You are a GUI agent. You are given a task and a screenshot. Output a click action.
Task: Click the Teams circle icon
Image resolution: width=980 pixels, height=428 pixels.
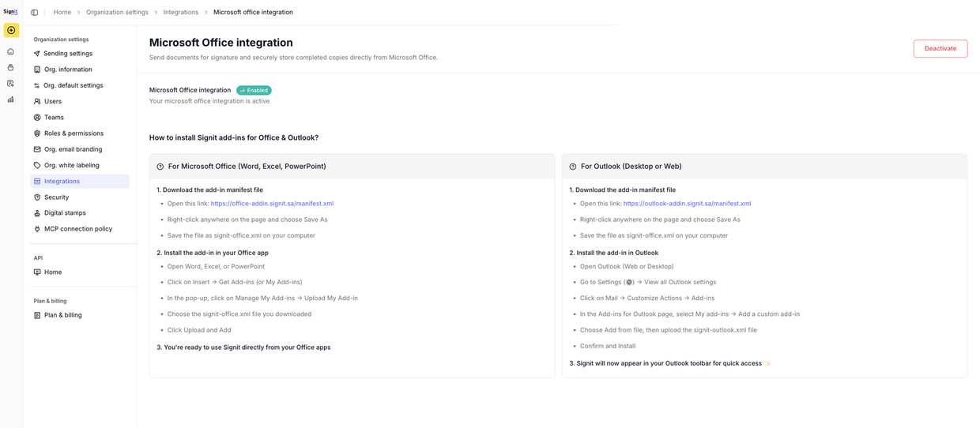point(37,117)
